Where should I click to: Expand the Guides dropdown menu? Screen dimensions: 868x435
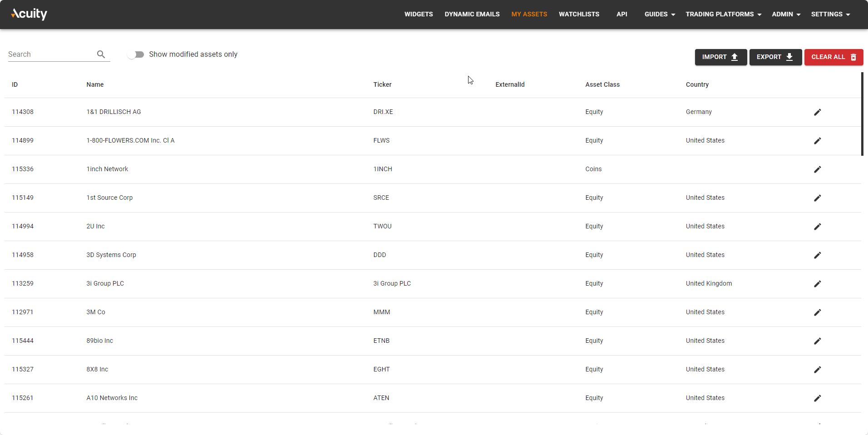660,14
